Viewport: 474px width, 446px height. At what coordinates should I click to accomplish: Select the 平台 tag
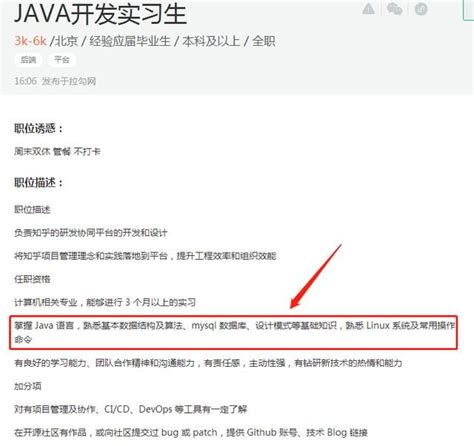(62, 60)
